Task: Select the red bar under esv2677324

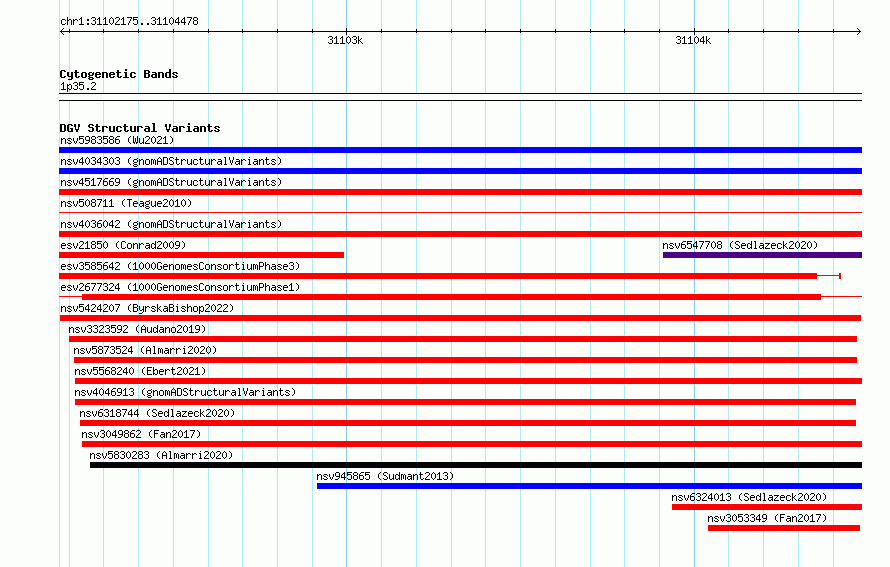Action: pos(451,297)
